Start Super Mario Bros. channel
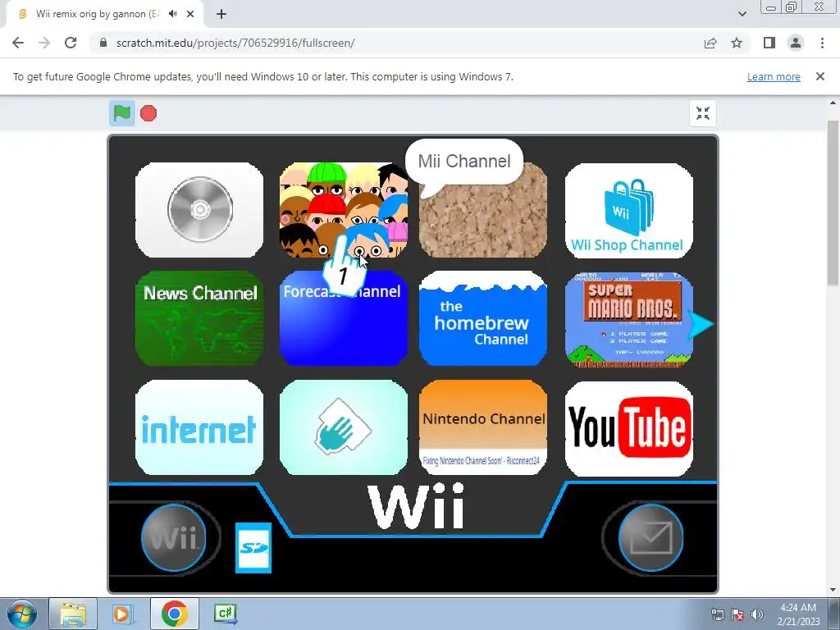 click(x=629, y=320)
